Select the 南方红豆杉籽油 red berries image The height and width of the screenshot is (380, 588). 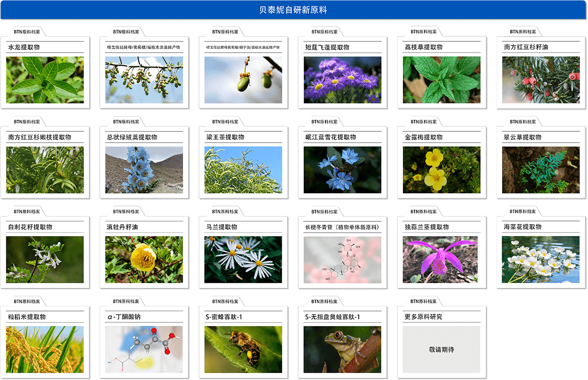(x=541, y=80)
